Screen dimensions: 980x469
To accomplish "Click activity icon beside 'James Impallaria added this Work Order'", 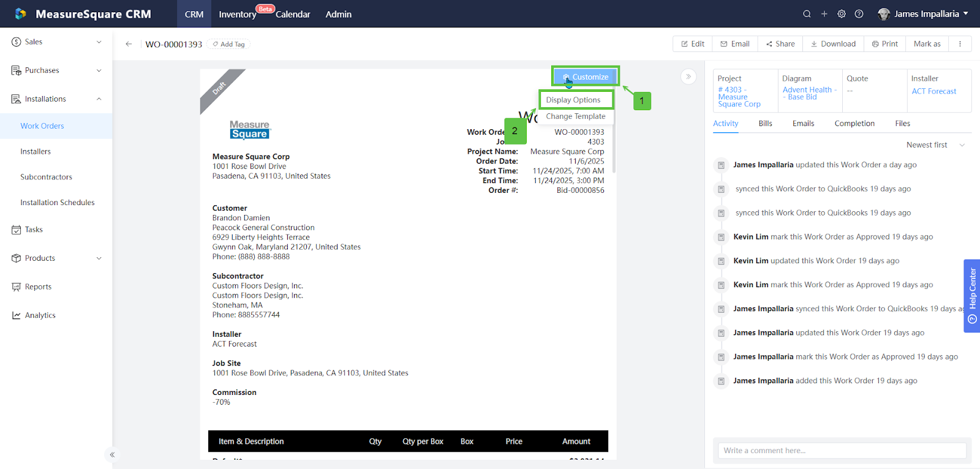I will click(722, 381).
